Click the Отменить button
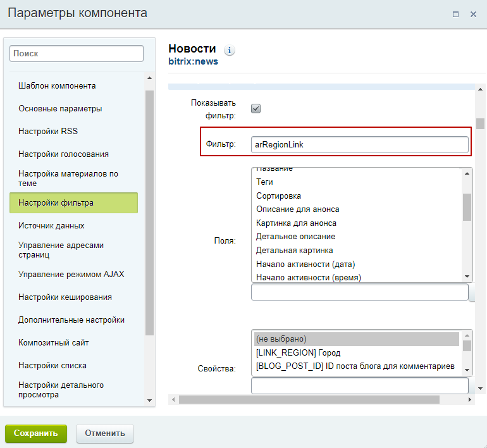Viewport: 487px width, 448px height. [105, 433]
